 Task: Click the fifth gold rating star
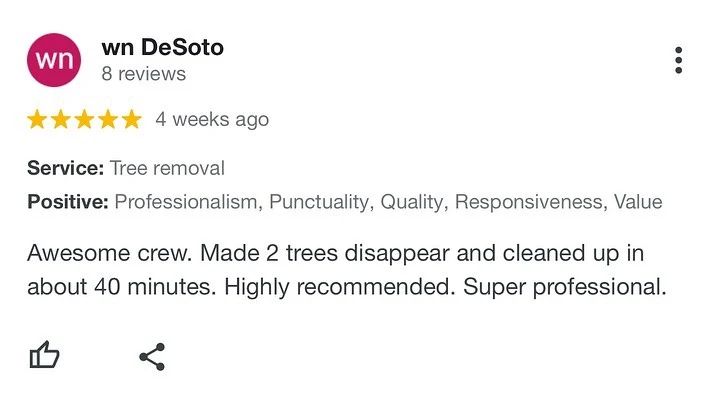click(x=131, y=120)
